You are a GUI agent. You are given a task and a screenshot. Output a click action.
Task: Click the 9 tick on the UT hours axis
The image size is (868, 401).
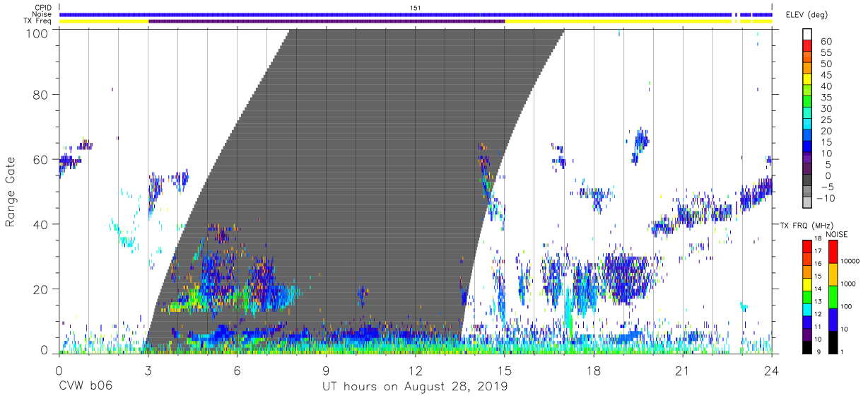click(x=327, y=371)
